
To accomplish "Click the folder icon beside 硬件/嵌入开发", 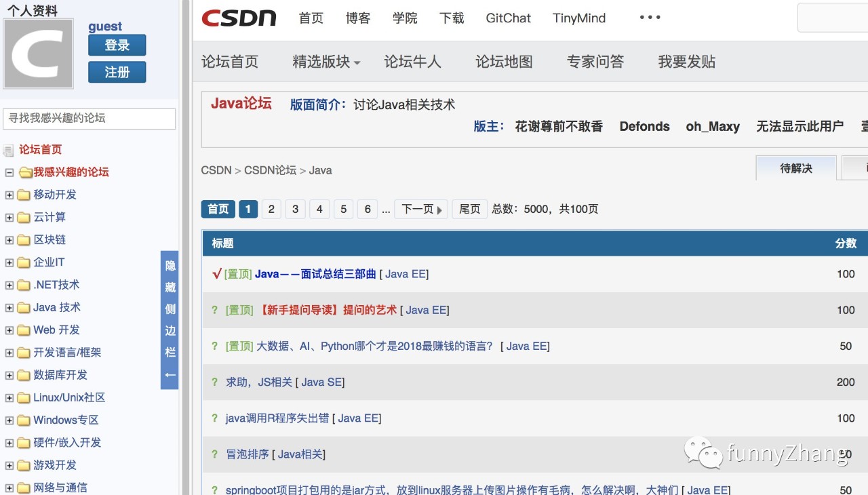I will click(x=24, y=443).
